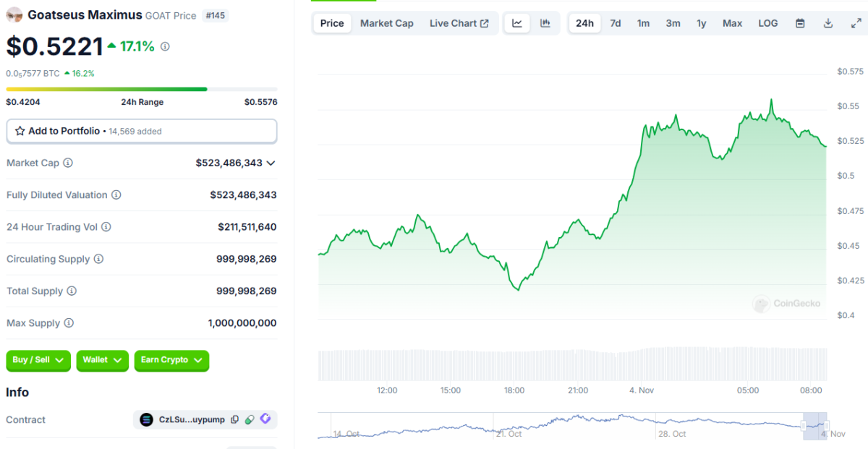Click the #145 rank badge

tap(215, 15)
